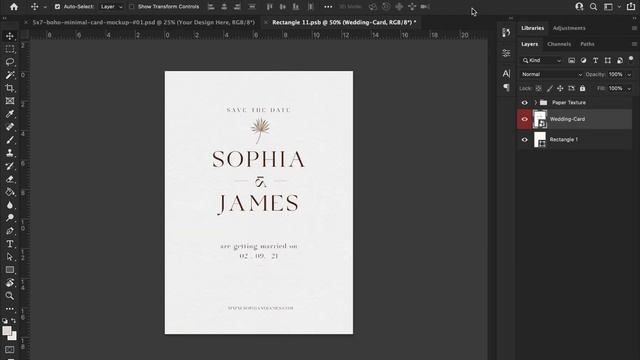Open the search icon in top bar
Screen dimensions: 640x360
click(593, 7)
